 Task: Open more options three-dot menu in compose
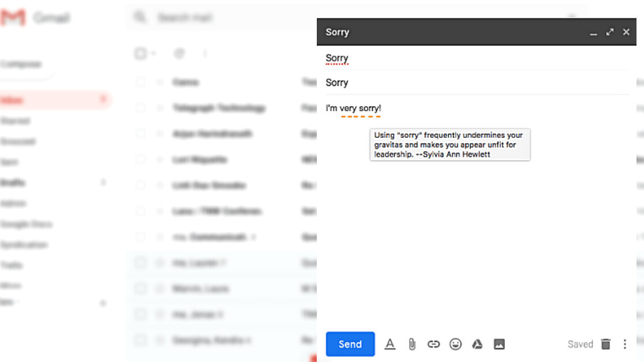pyautogui.click(x=624, y=344)
